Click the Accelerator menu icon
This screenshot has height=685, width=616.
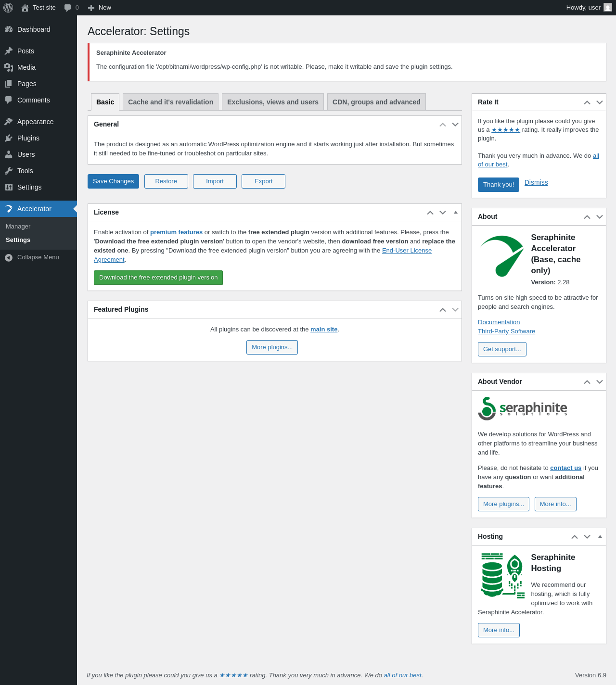[x=9, y=209]
